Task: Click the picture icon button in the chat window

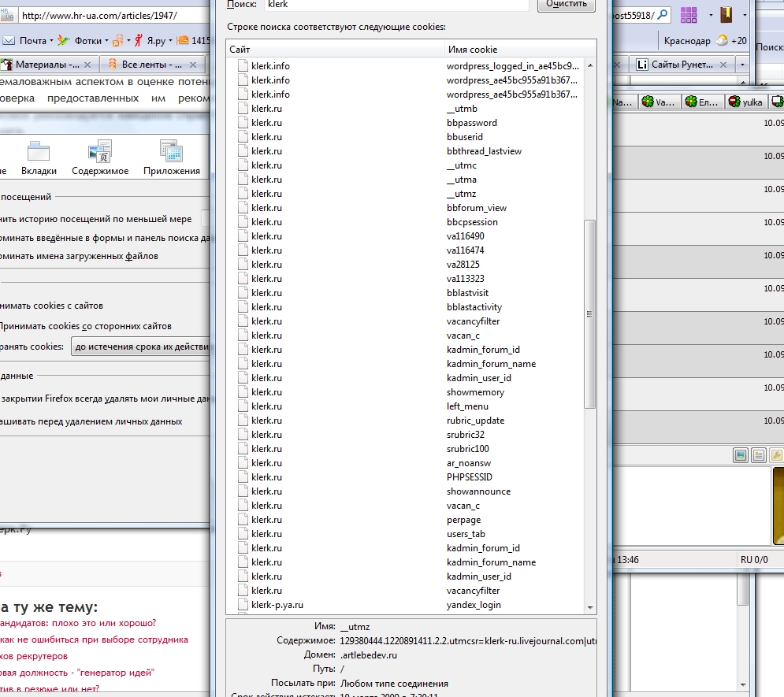Action: pyautogui.click(x=741, y=455)
